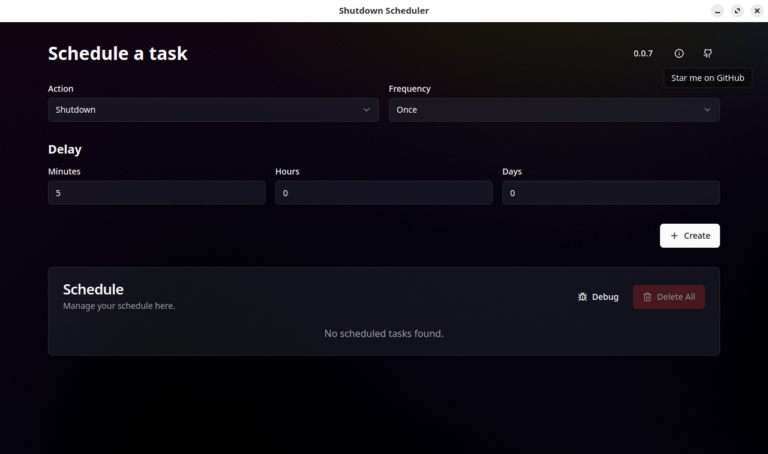
Task: Maximize the Shutdown Scheduler window
Action: click(x=737, y=11)
